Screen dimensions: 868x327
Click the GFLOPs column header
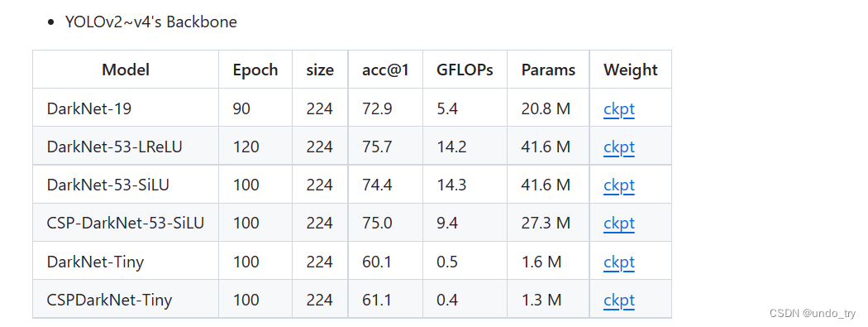[465, 70]
